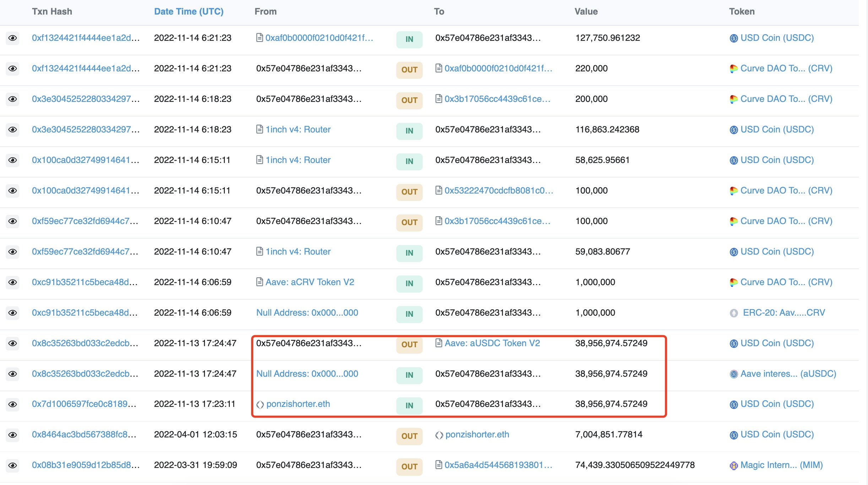
Task: Open USD Coin (USDC) token at 2022-04-01
Action: 777,434
